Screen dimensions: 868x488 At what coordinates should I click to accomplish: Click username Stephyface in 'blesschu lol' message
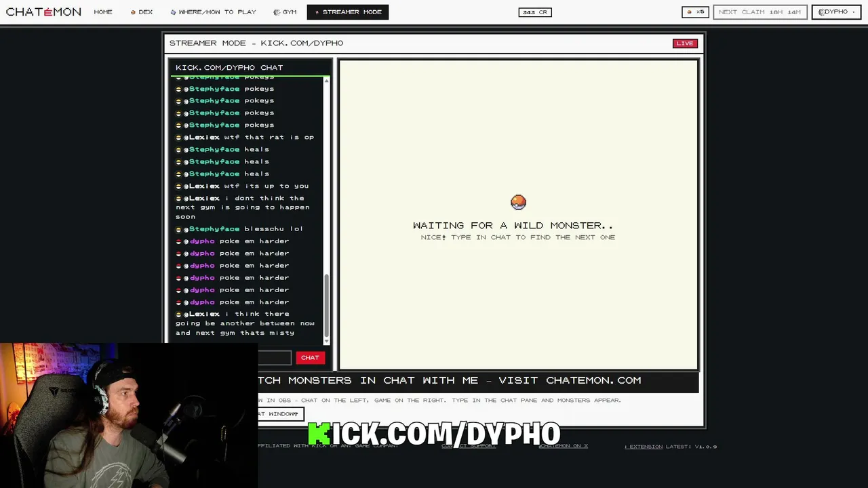[214, 229]
